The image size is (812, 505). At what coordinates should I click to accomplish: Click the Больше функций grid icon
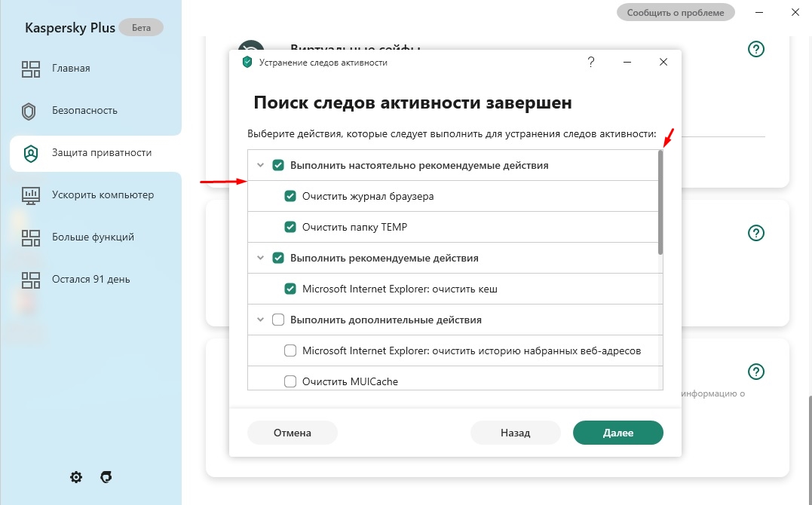click(x=31, y=237)
